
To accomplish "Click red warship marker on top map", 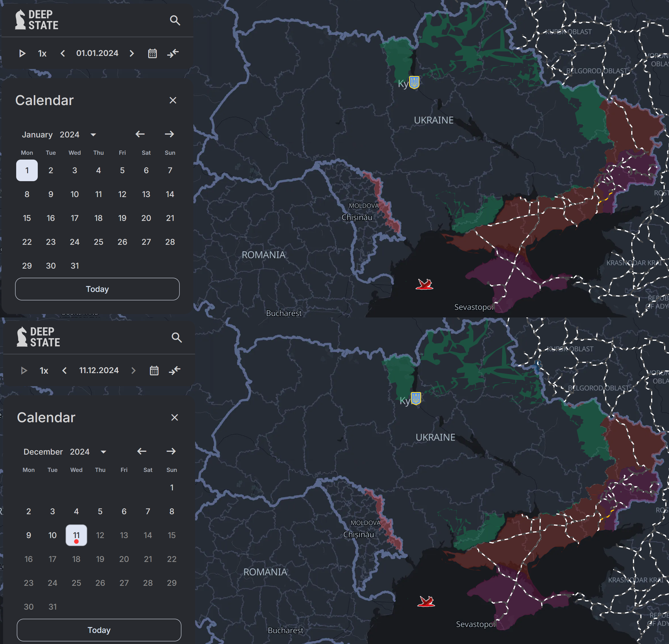I will pos(424,284).
